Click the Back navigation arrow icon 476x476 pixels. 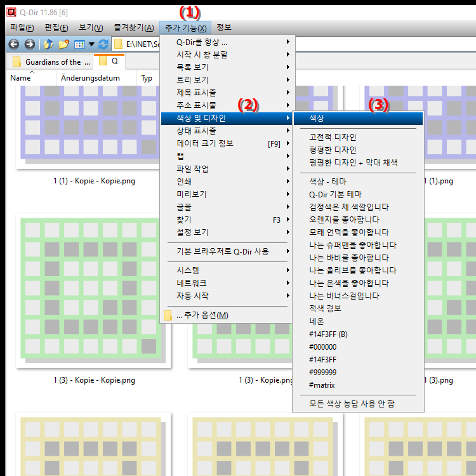point(13,44)
